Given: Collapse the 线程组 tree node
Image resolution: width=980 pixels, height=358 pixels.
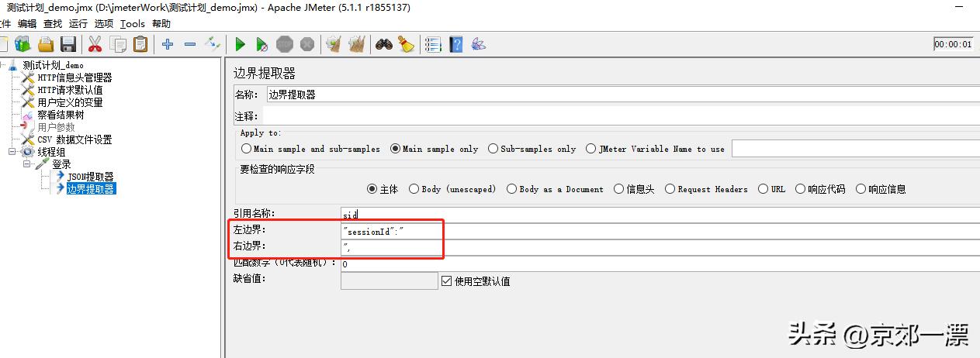Looking at the screenshot, I should pyautogui.click(x=12, y=152).
